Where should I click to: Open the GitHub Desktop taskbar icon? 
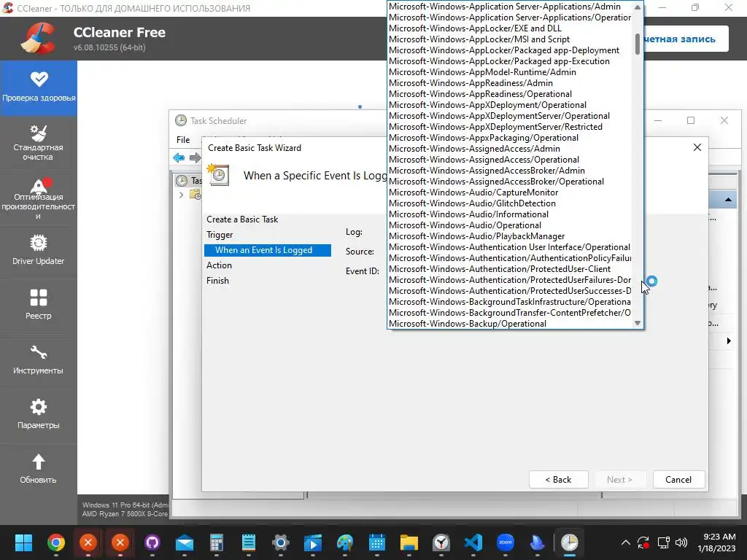point(152,542)
